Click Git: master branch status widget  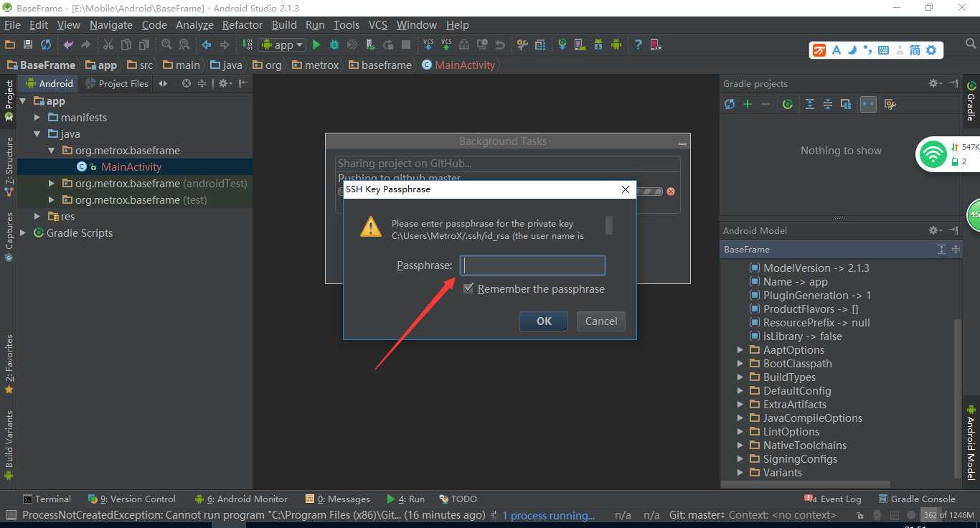click(x=697, y=515)
